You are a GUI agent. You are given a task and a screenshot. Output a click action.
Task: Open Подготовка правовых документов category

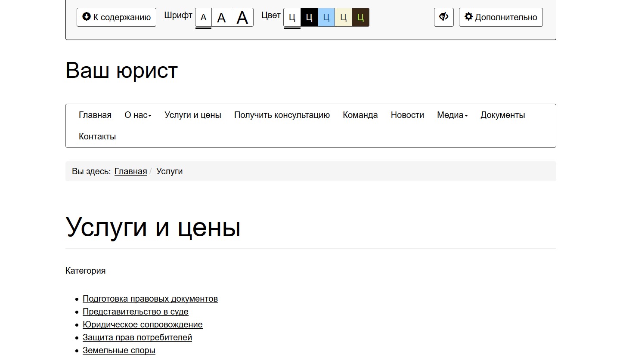pyautogui.click(x=150, y=299)
